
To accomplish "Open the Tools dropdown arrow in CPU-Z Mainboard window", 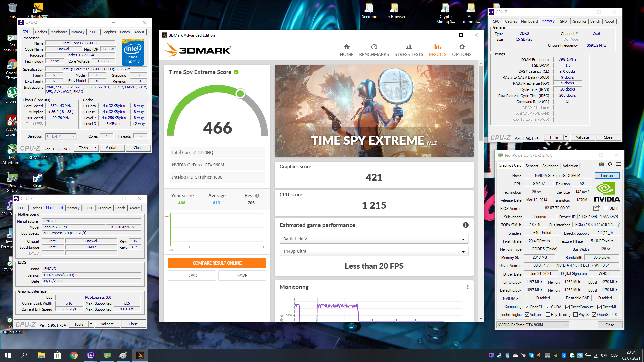I will [91, 324].
